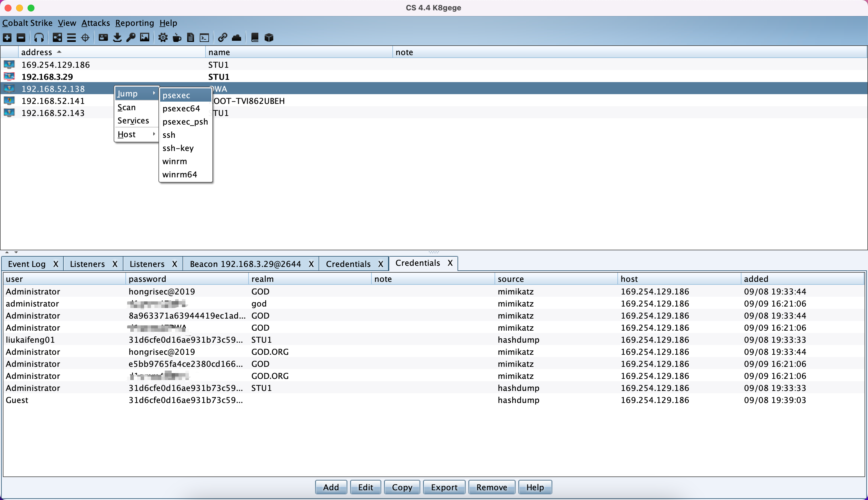Close the Beacon 192.168.3.29@2644 tab
Viewport: 868px width, 500px height.
(x=311, y=264)
